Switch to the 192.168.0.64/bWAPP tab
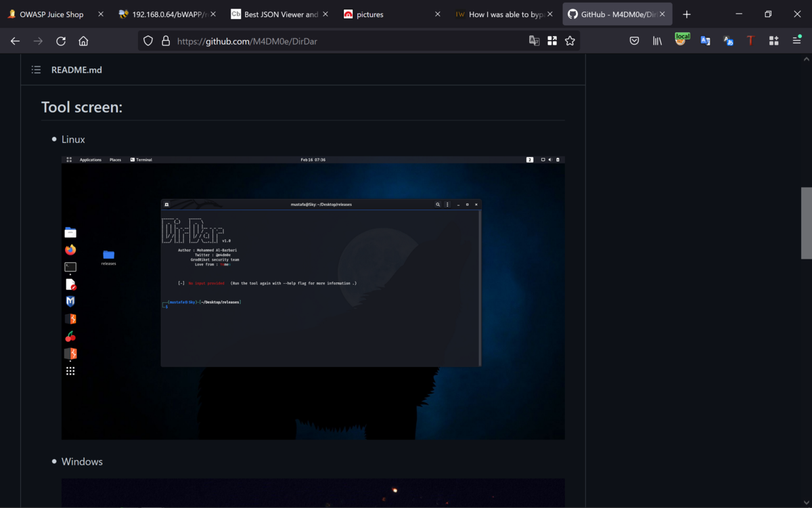 (166, 14)
